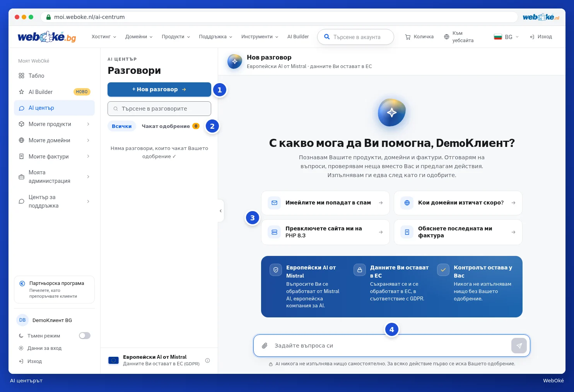Viewport: 574px width, 392px height.
Task: Open the Домейни dropdown menu
Action: (139, 37)
